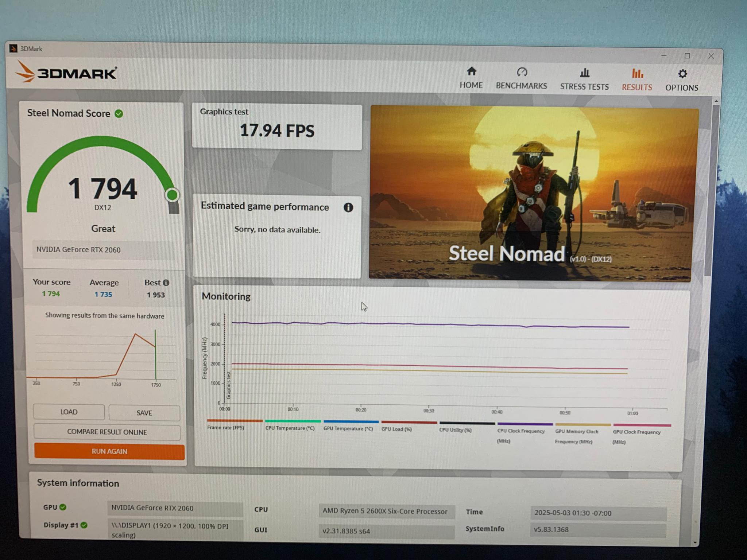The width and height of the screenshot is (747, 560).
Task: Click the NVIDIA GeForce RTX 2060 score field
Action: (x=104, y=250)
